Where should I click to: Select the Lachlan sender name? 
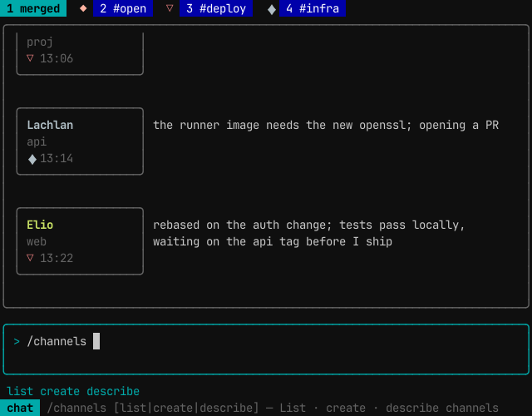tap(50, 125)
